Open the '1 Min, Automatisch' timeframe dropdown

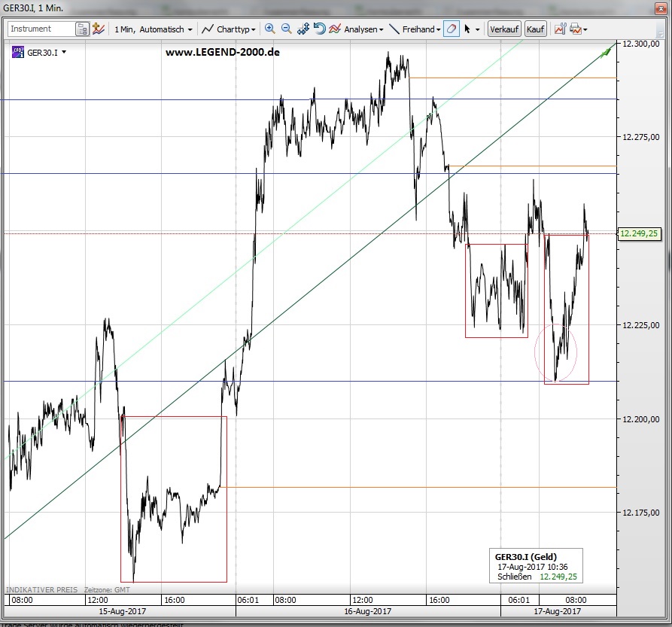coord(153,29)
